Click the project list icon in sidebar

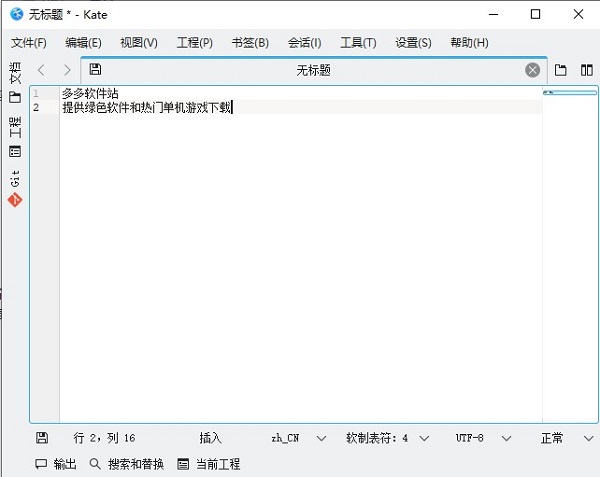[x=15, y=151]
